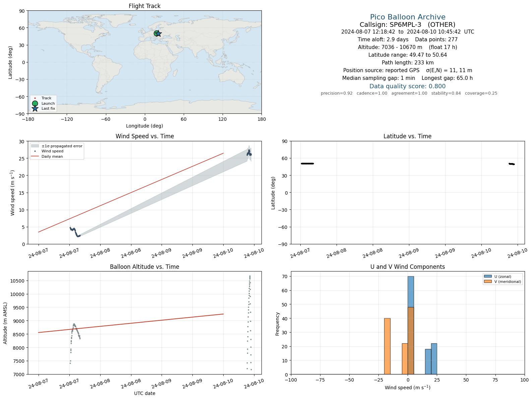The image size is (532, 399).
Task: Click "Median sampling gap: 1 min" text
Action: [x=378, y=78]
